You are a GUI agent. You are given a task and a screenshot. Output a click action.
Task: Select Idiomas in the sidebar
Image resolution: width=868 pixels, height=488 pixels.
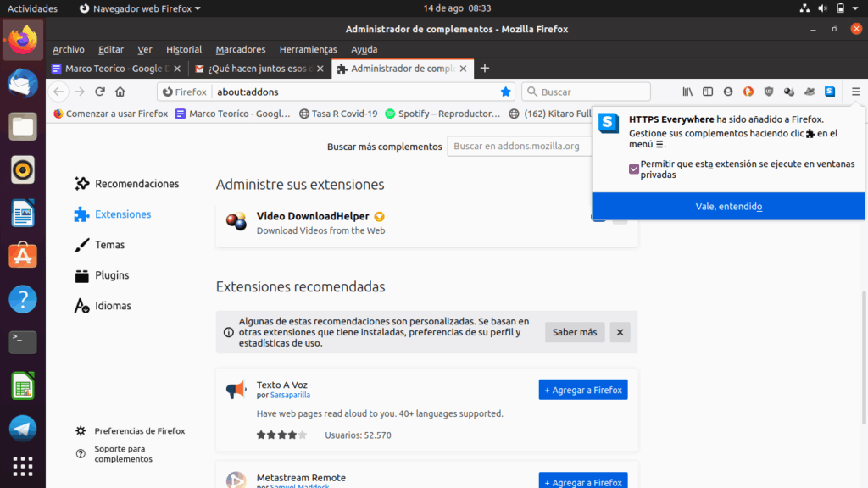(x=103, y=305)
